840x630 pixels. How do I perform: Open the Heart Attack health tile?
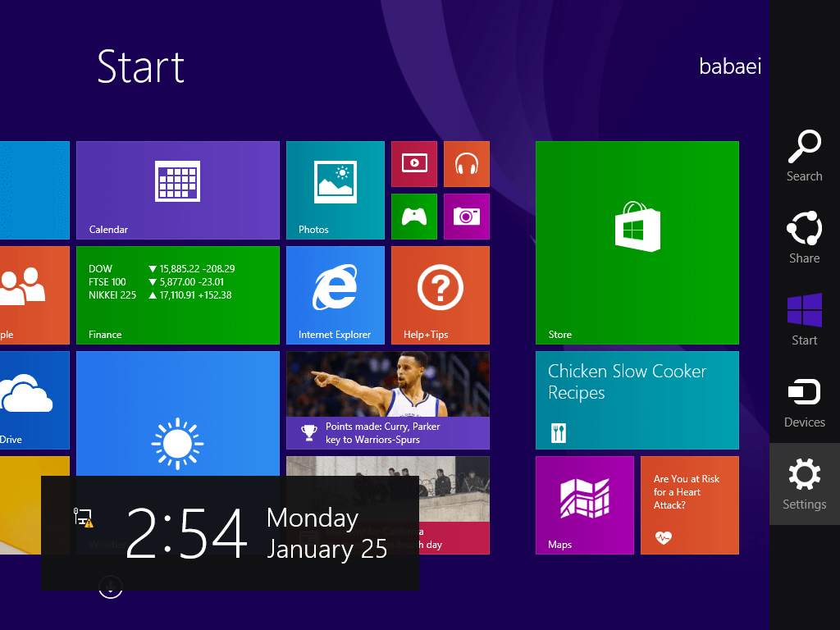pyautogui.click(x=690, y=505)
